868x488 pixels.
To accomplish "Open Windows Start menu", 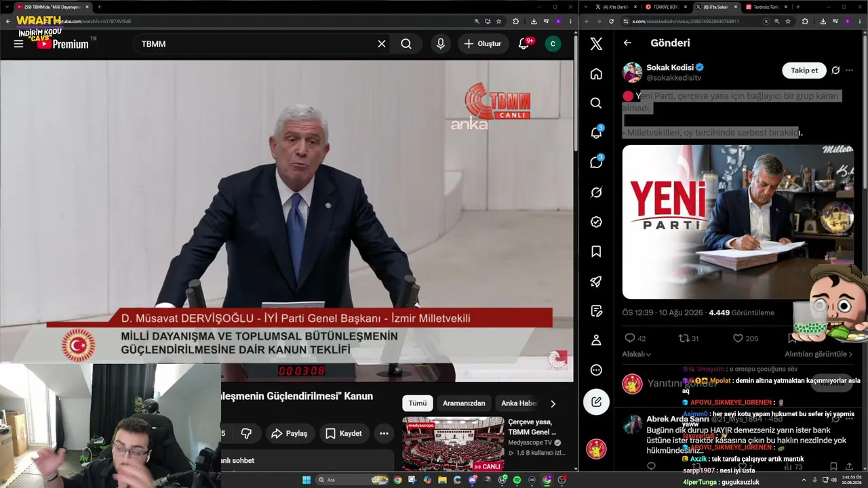I will coord(307,480).
